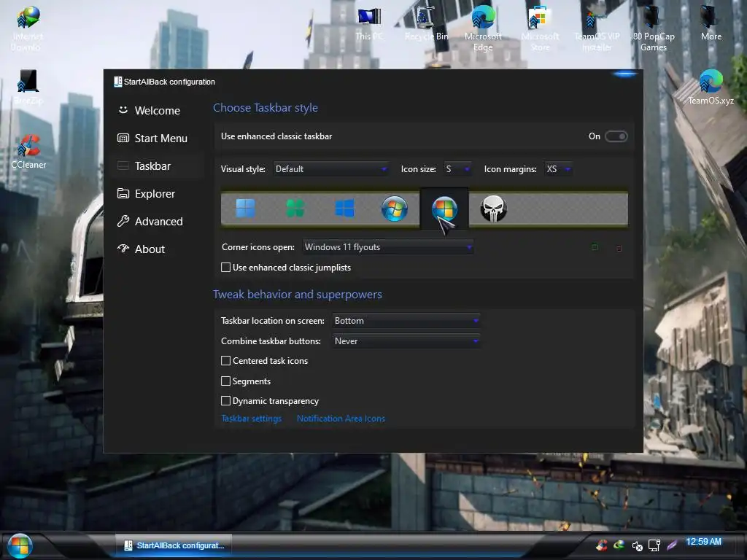Open This PC desktop icon

369,23
